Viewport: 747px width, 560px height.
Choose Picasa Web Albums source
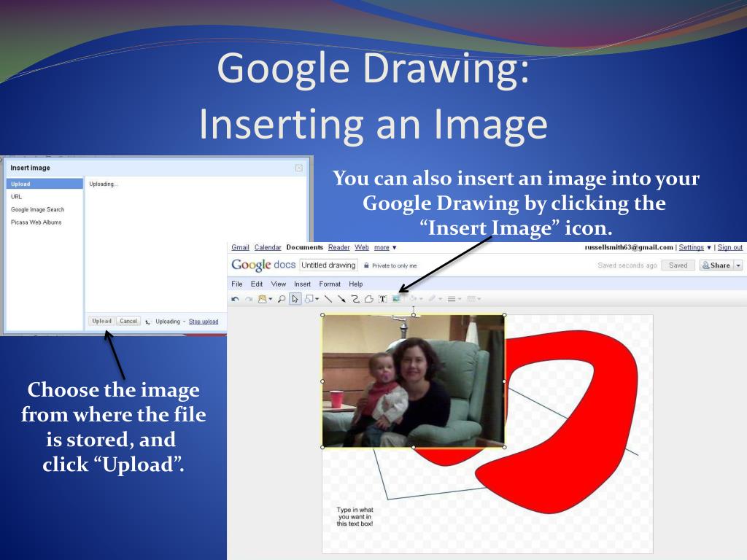coord(36,222)
